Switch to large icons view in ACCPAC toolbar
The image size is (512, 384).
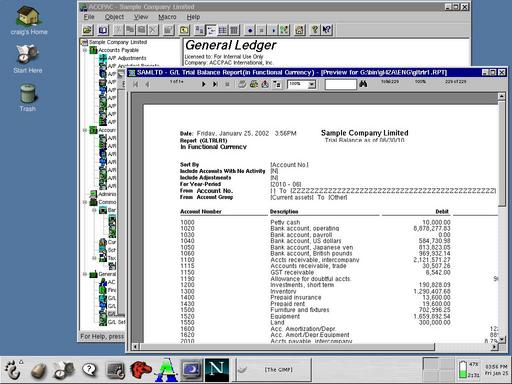click(x=199, y=30)
